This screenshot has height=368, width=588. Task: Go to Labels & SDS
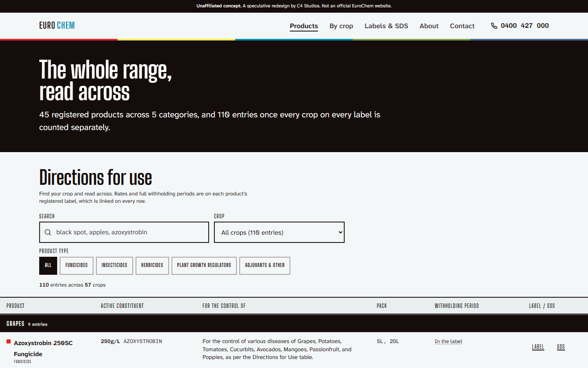tap(386, 26)
